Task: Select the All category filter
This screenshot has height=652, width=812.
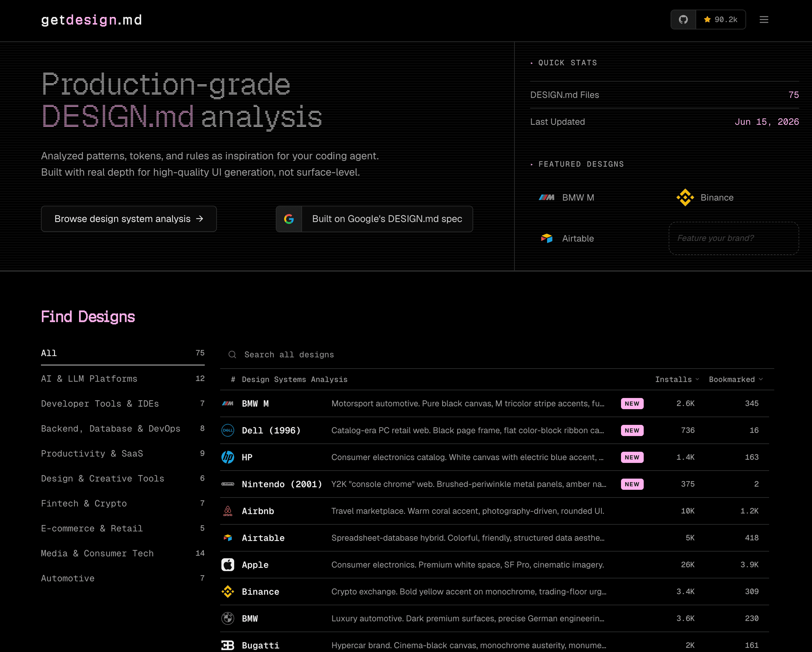Action: pyautogui.click(x=123, y=353)
